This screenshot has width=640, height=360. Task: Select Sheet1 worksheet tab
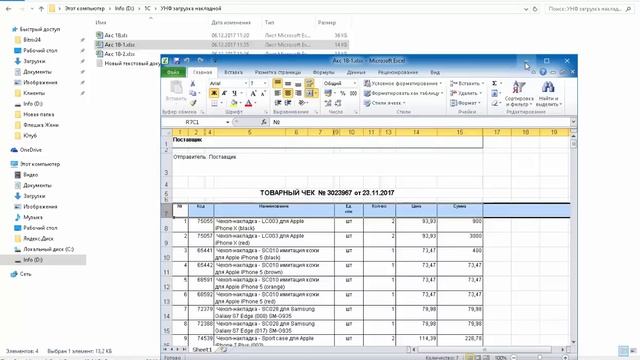[202, 350]
